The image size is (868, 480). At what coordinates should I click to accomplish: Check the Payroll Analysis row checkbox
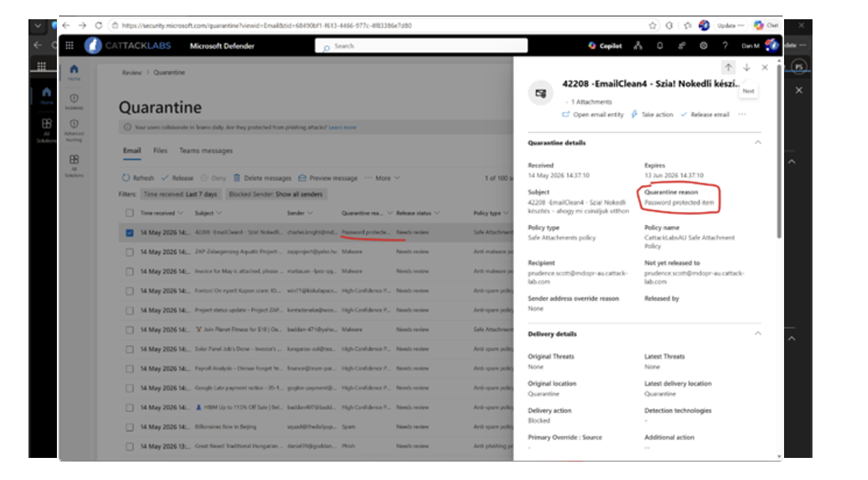pos(129,369)
